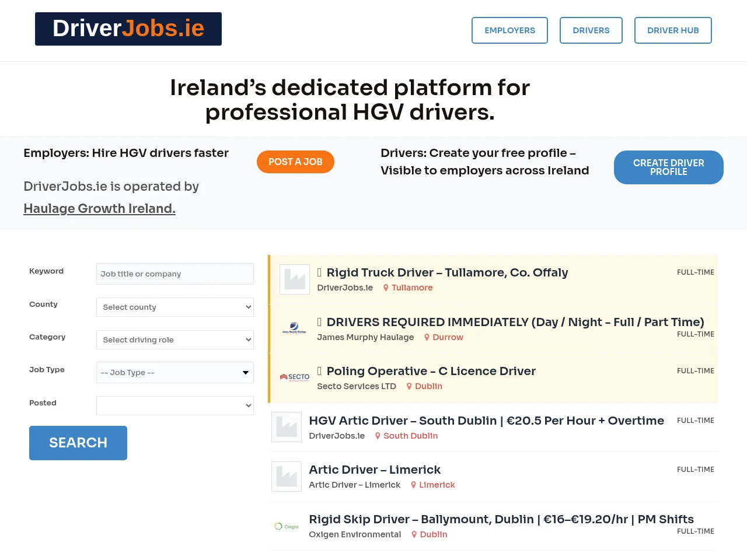Click the Search button
The width and height of the screenshot is (747, 560).
click(78, 443)
